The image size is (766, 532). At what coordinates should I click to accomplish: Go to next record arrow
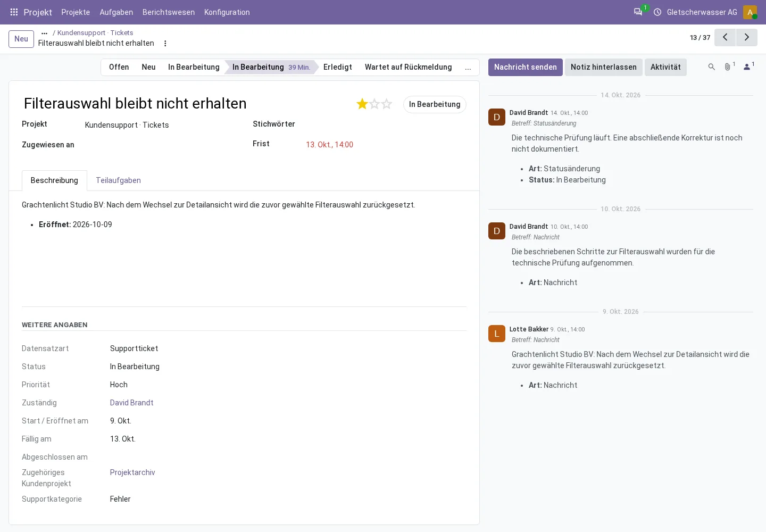coord(747,37)
